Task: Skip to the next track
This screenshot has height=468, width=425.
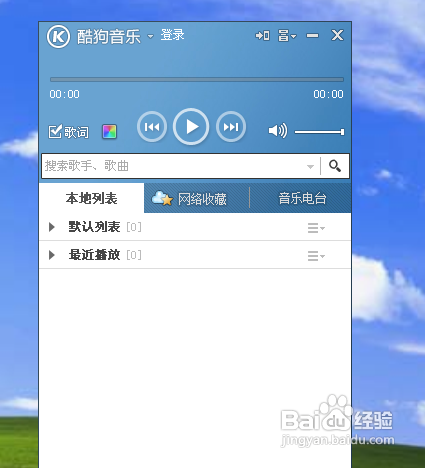Action: (231, 127)
